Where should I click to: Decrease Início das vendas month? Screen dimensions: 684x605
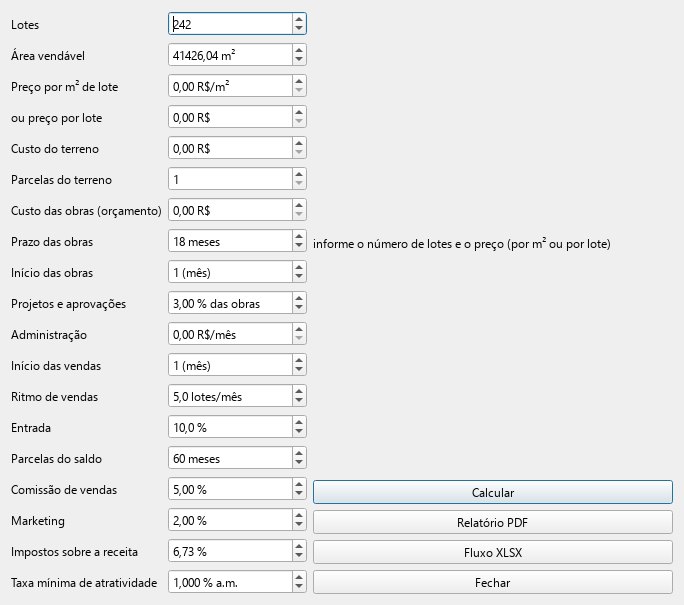tap(299, 369)
